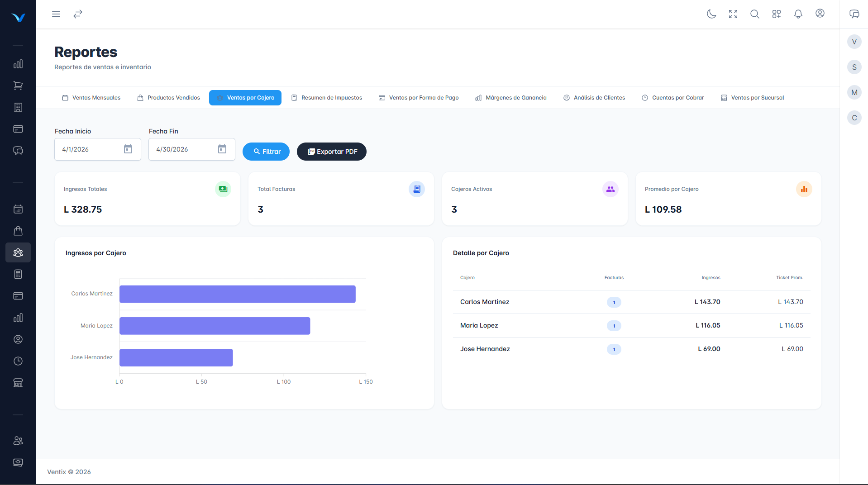Open the clock/history icon in sidebar

point(18,361)
